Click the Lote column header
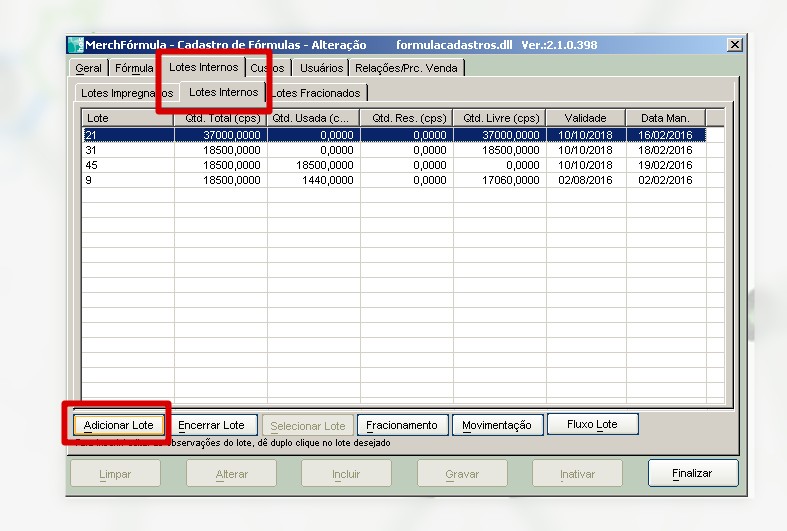Viewport: 787px width, 531px height. click(x=125, y=118)
